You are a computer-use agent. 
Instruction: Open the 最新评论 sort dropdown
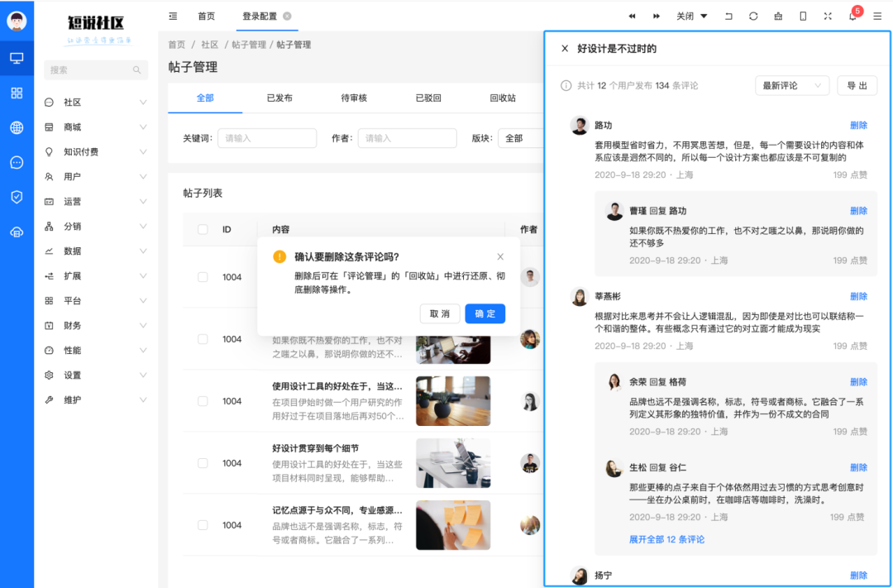click(x=791, y=85)
